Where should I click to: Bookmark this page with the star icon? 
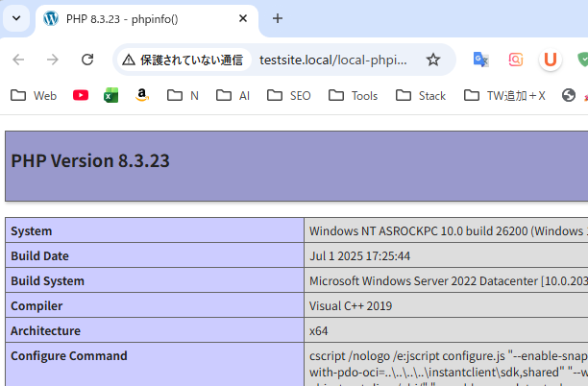(433, 60)
